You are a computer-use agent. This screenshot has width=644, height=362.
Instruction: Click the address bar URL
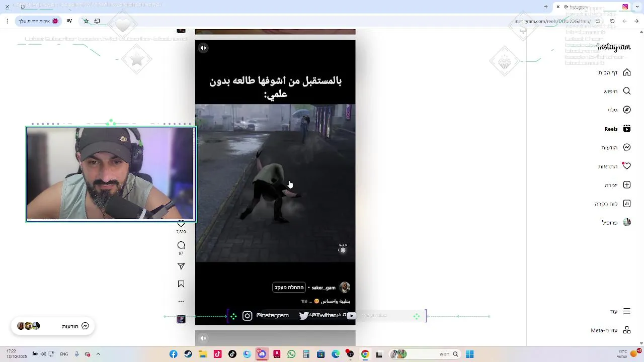click(552, 21)
